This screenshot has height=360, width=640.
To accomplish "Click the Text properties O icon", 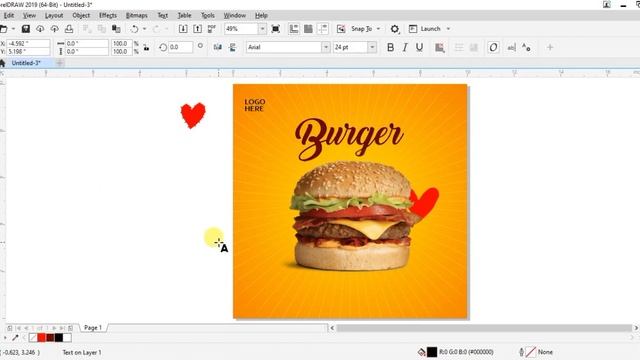I will click(493, 47).
